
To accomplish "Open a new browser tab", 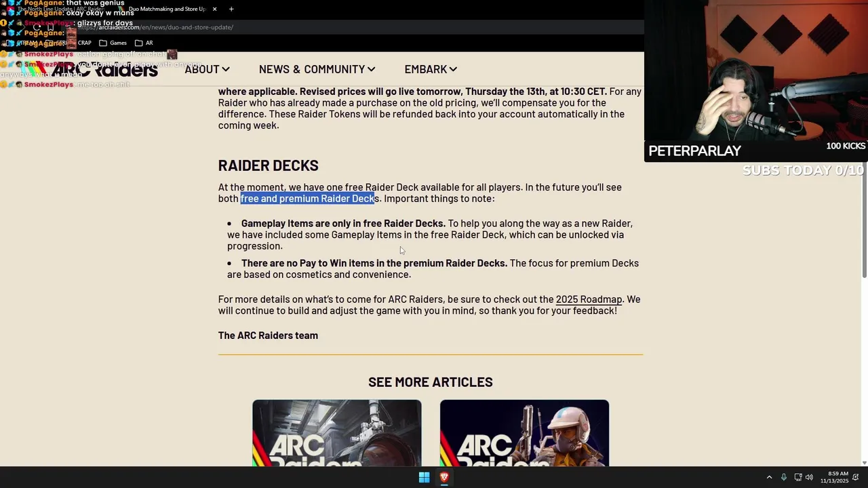I will coord(231,9).
